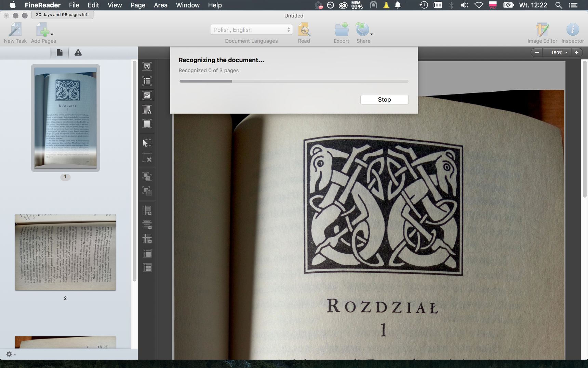
Task: Choose the area selection arrow tool
Action: [147, 143]
